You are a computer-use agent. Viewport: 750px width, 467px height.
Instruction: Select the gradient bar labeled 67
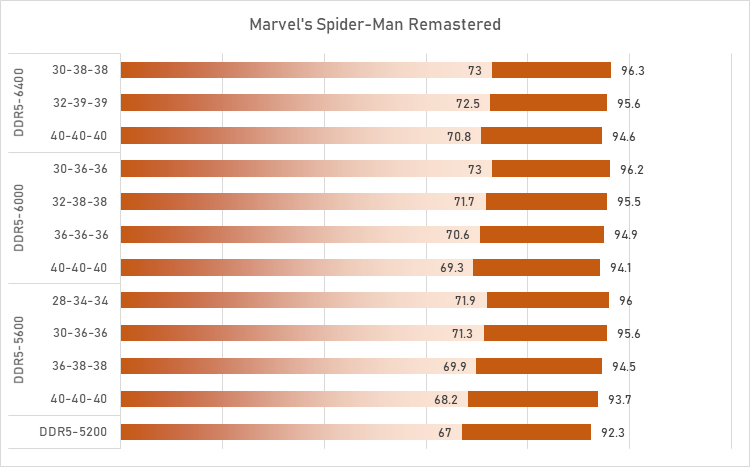tap(290, 432)
